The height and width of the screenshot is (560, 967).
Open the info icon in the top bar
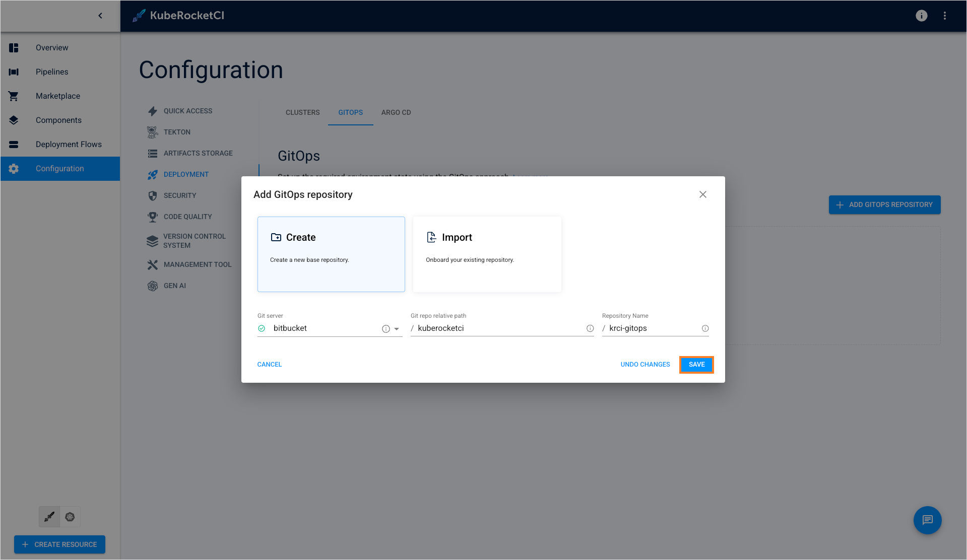pos(921,16)
